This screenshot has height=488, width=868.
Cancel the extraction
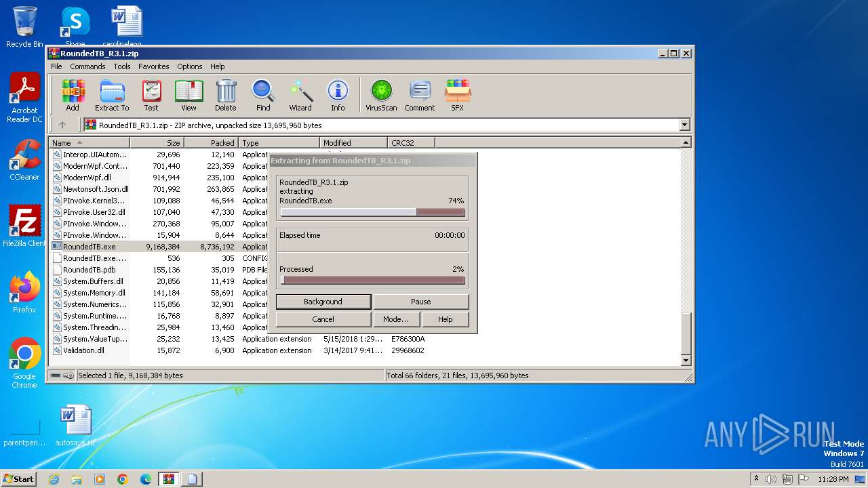tap(323, 319)
